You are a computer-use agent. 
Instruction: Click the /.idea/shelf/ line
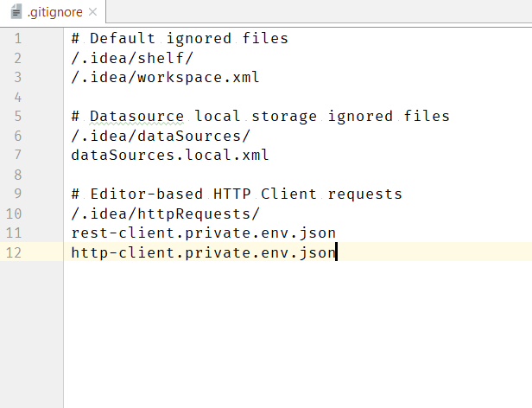[132, 58]
